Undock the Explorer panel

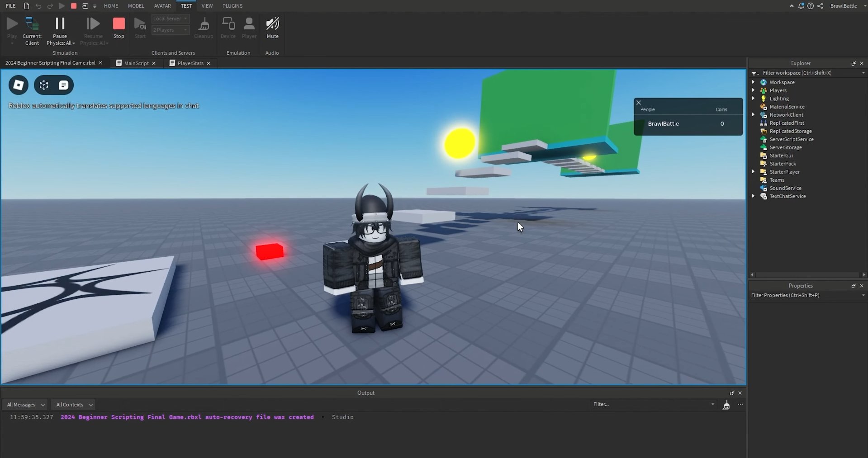click(854, 63)
